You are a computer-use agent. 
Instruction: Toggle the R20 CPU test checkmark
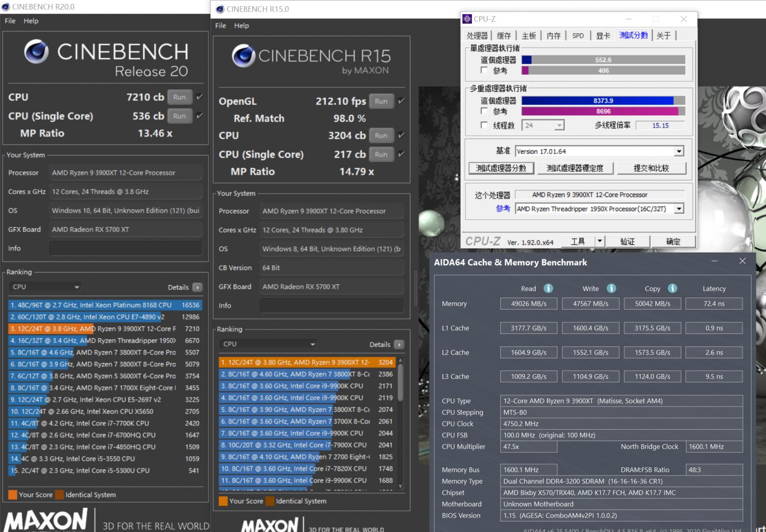(200, 97)
